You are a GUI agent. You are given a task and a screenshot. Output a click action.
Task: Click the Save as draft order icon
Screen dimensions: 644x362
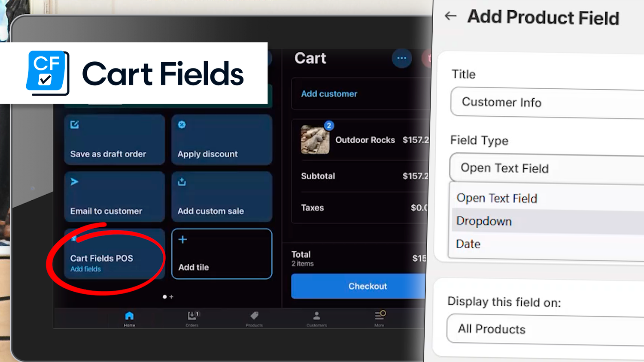pos(75,124)
